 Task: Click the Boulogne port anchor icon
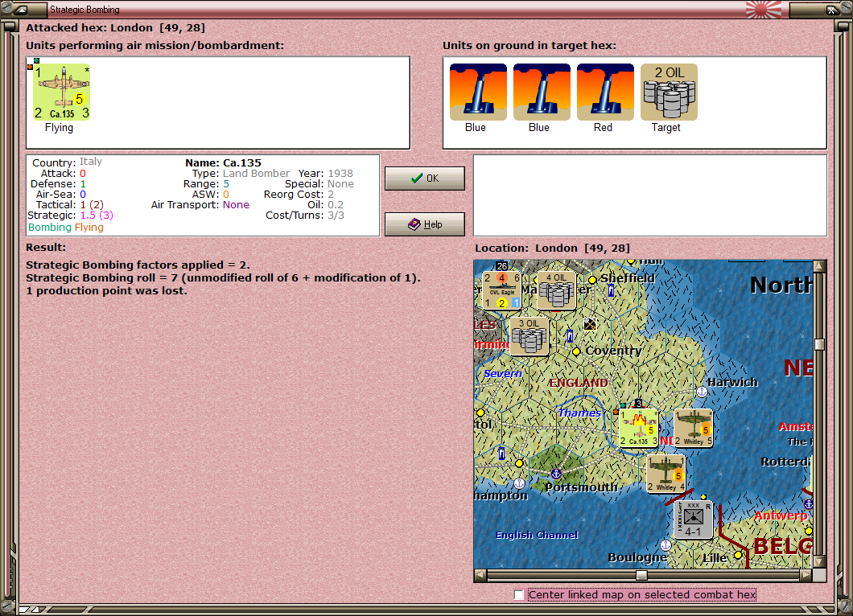tap(666, 544)
